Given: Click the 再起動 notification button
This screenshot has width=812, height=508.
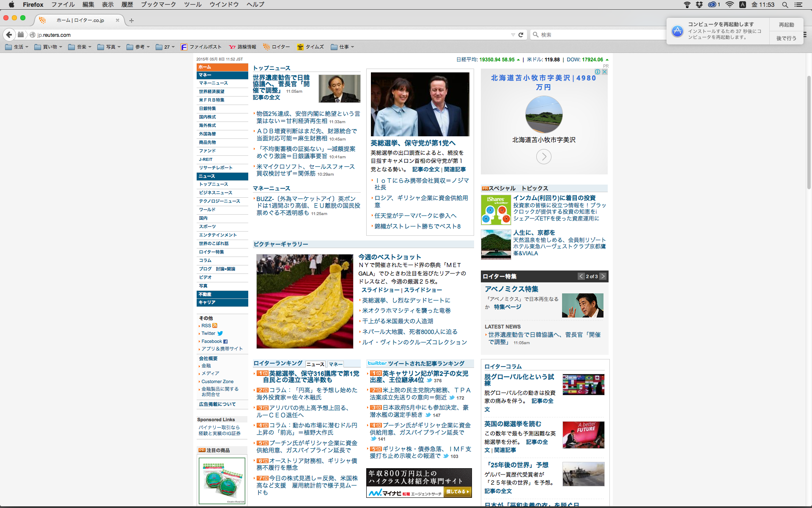Looking at the screenshot, I should (x=786, y=25).
